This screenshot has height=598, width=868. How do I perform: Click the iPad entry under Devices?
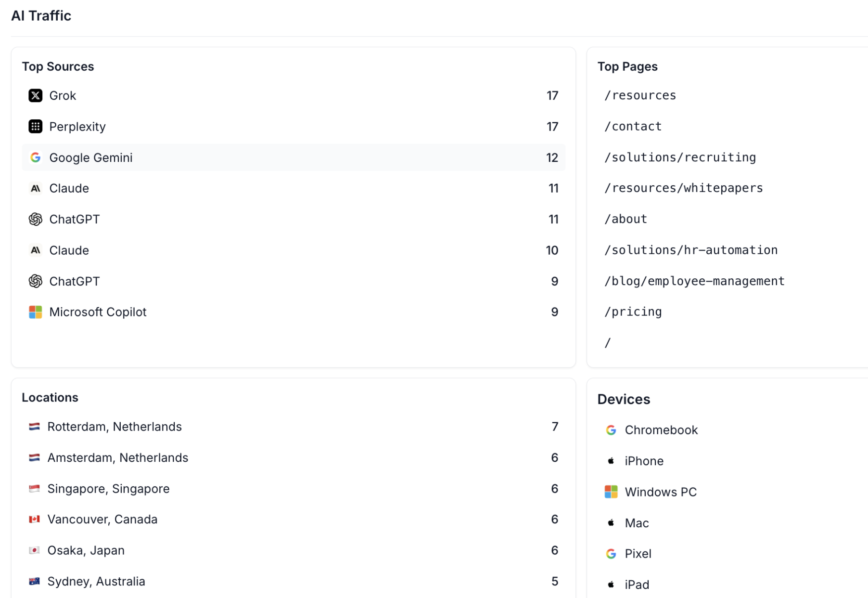coord(636,584)
